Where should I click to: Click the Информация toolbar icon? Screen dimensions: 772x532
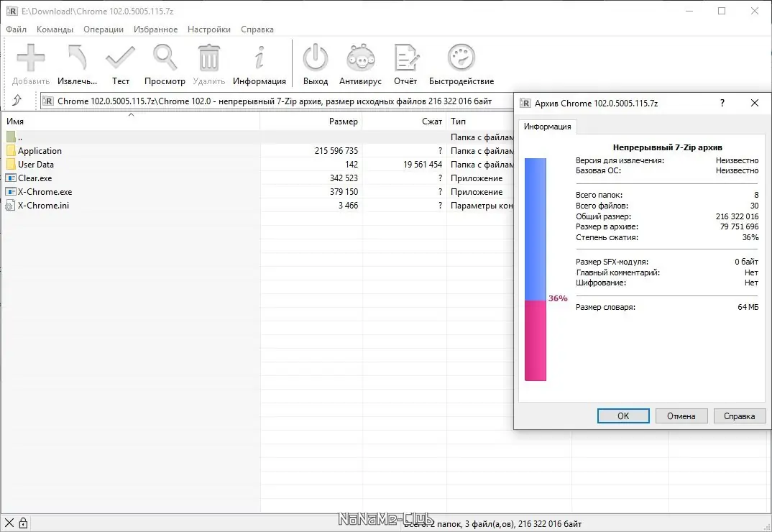click(259, 58)
